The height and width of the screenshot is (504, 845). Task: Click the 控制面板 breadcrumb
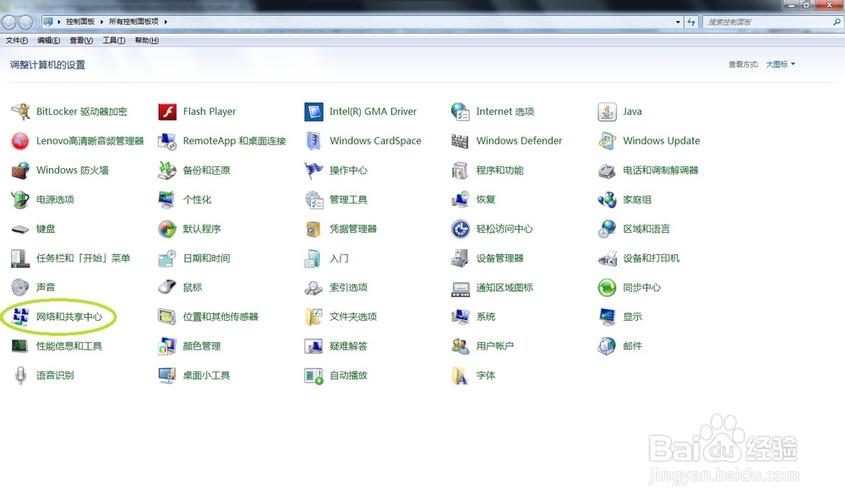80,22
